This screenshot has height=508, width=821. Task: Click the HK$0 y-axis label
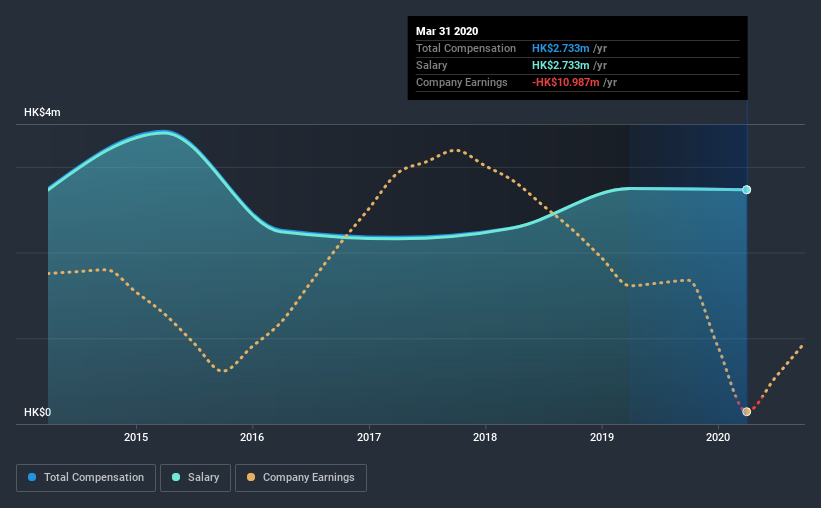click(38, 412)
